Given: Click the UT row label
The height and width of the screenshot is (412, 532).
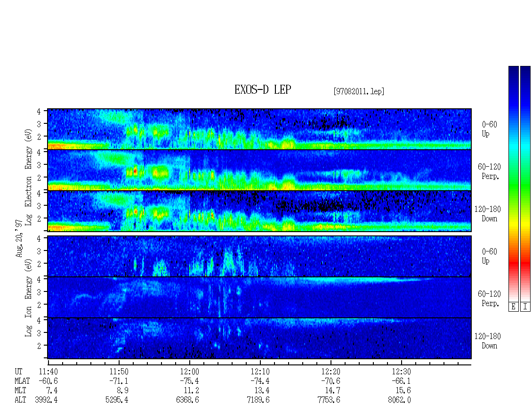Looking at the screenshot, I should click(19, 372).
